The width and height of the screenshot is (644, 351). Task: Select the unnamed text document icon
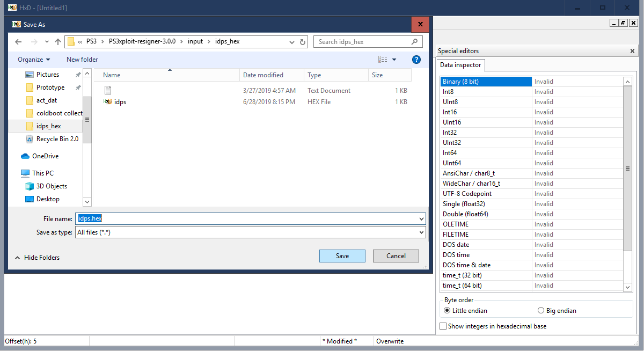coord(108,90)
